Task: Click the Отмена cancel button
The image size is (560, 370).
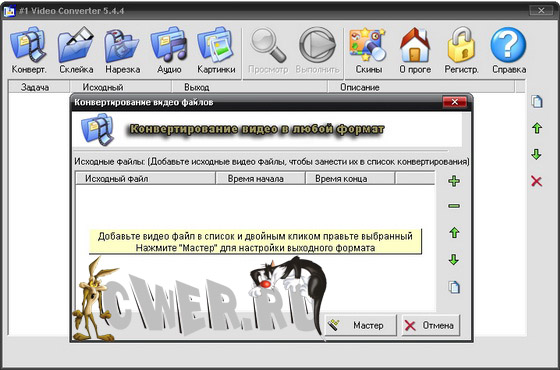Action: point(431,325)
